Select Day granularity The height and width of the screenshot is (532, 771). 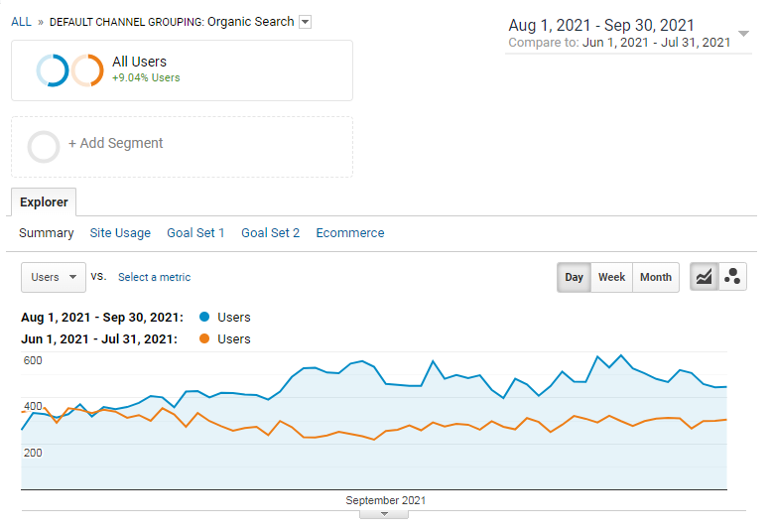click(x=574, y=277)
